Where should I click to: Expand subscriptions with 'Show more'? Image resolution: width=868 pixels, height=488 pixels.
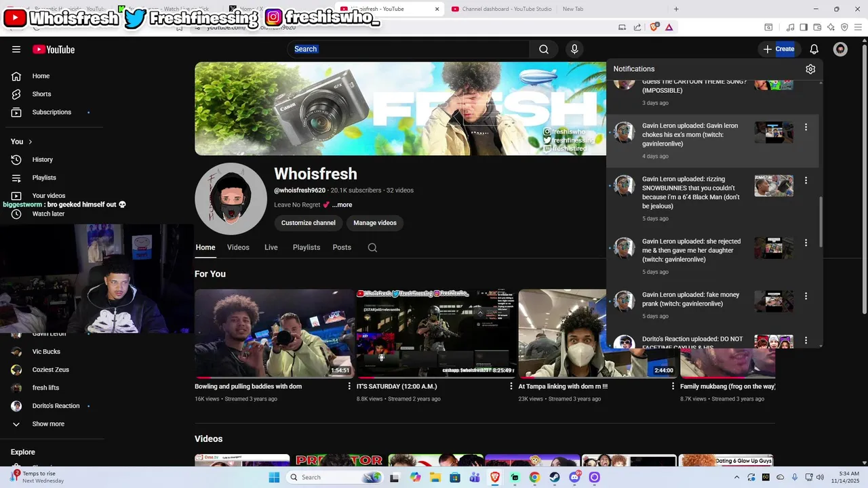[48, 424]
